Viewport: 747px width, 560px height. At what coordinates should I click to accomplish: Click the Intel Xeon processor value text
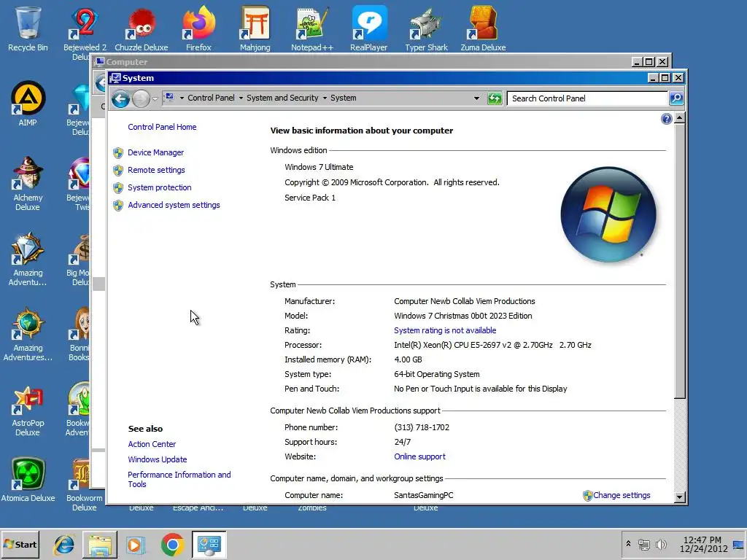click(492, 345)
